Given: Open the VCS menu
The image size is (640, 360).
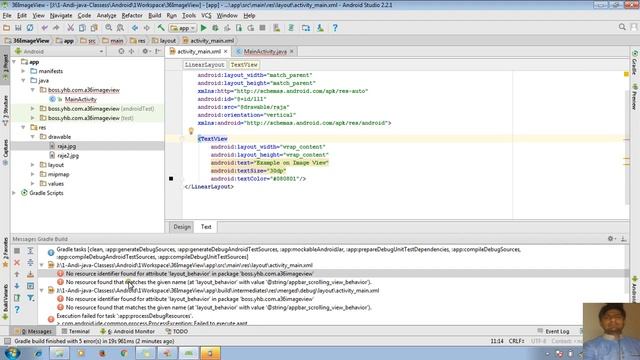Looking at the screenshot, I should click(206, 16).
